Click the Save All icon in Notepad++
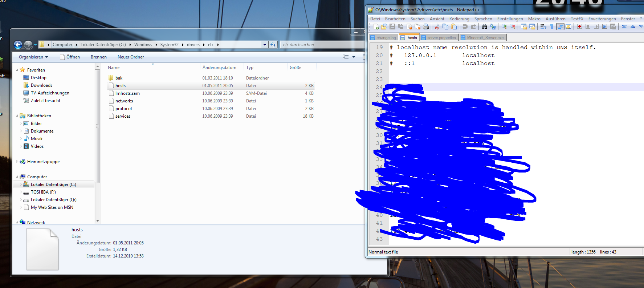 pyautogui.click(x=401, y=27)
